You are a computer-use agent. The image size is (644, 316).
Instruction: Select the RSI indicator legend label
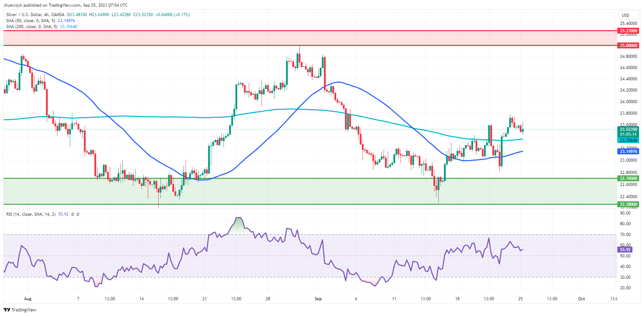click(31, 214)
